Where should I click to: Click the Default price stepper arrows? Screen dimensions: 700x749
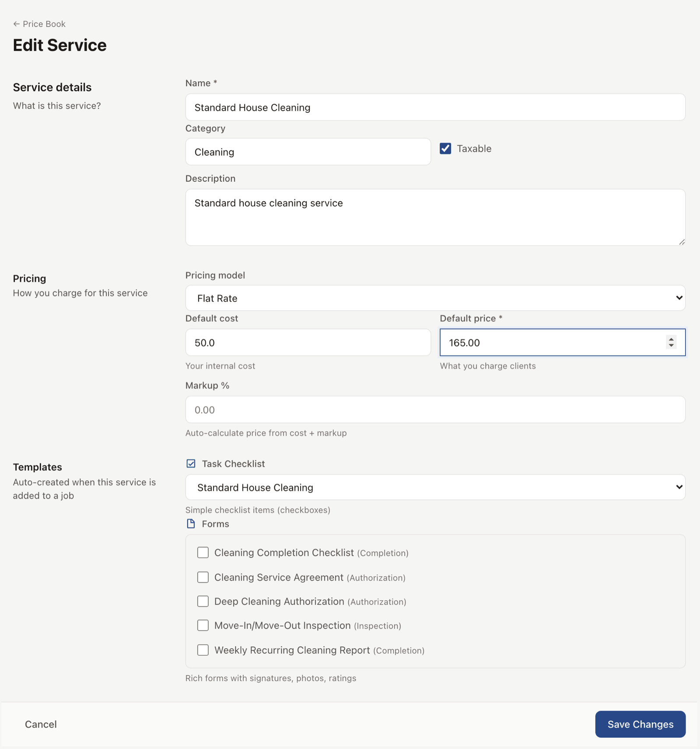671,342
